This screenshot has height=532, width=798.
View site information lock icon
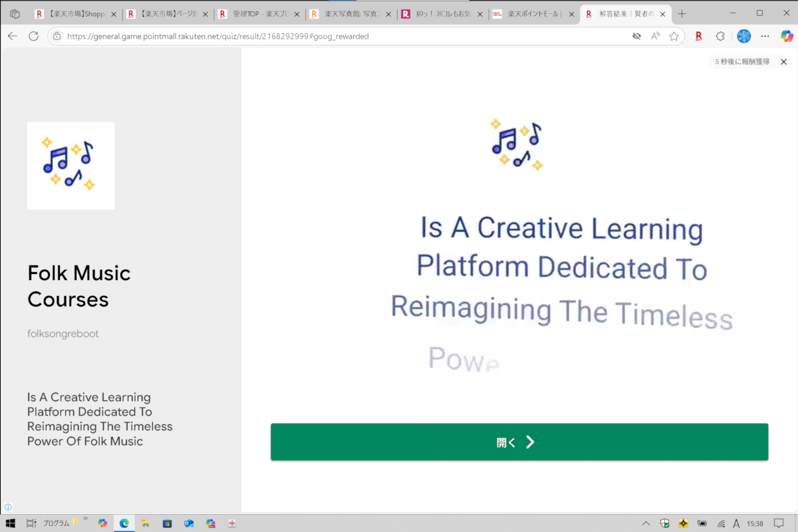click(x=57, y=37)
